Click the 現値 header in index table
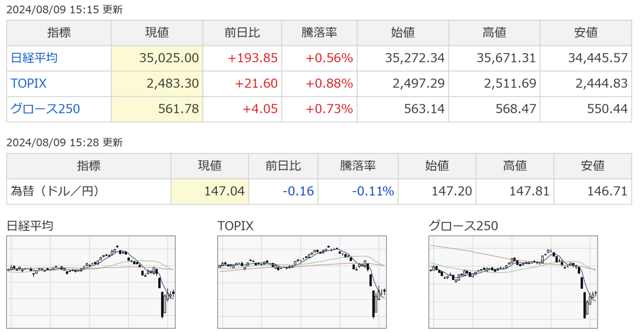 (157, 33)
